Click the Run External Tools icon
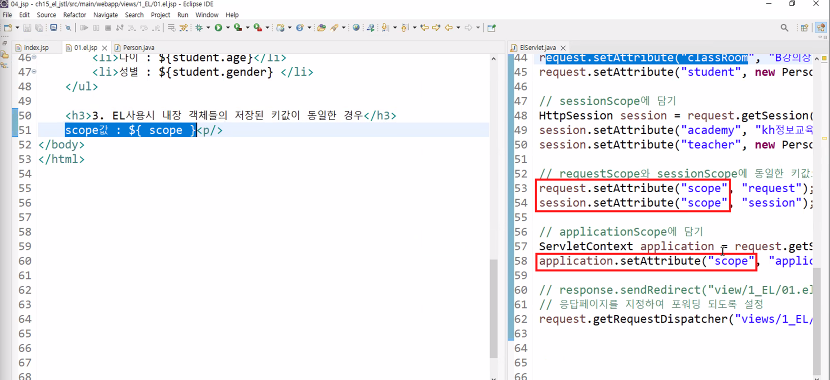 (258, 28)
